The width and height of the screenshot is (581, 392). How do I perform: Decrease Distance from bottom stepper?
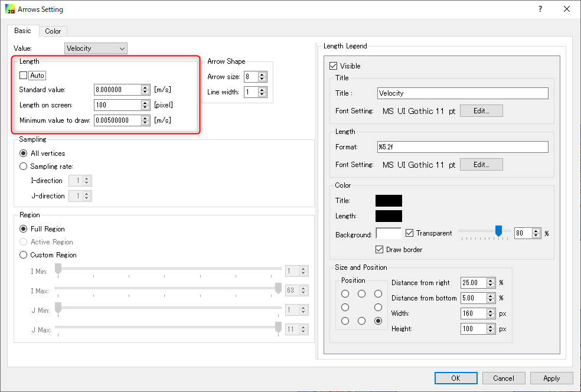tap(491, 300)
